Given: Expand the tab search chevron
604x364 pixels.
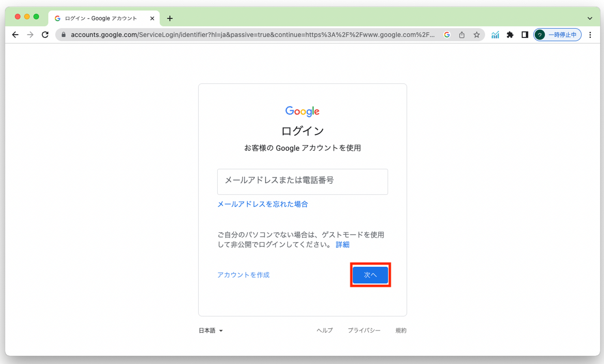Looking at the screenshot, I should [x=590, y=18].
